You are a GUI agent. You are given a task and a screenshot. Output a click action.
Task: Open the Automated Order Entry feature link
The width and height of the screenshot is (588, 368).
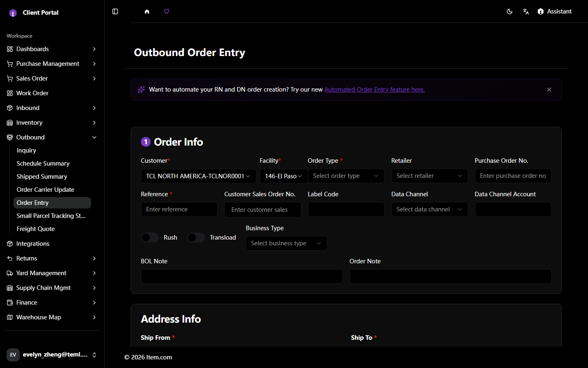[x=374, y=90]
